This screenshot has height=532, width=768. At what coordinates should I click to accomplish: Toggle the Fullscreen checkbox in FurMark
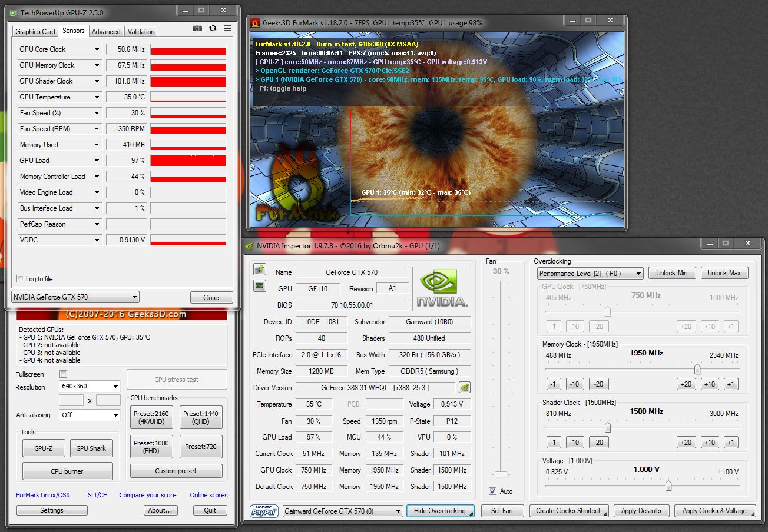[x=64, y=374]
